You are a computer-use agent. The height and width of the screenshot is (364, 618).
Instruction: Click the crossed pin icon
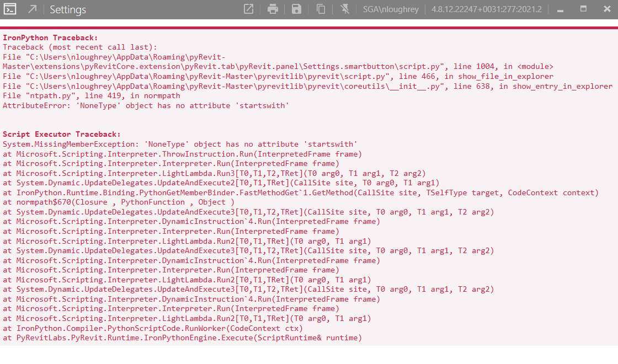click(x=344, y=9)
